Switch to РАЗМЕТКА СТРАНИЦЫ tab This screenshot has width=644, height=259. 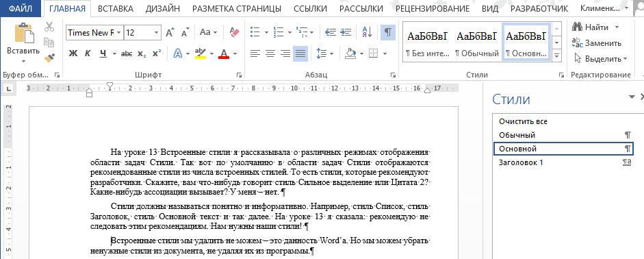tap(237, 9)
